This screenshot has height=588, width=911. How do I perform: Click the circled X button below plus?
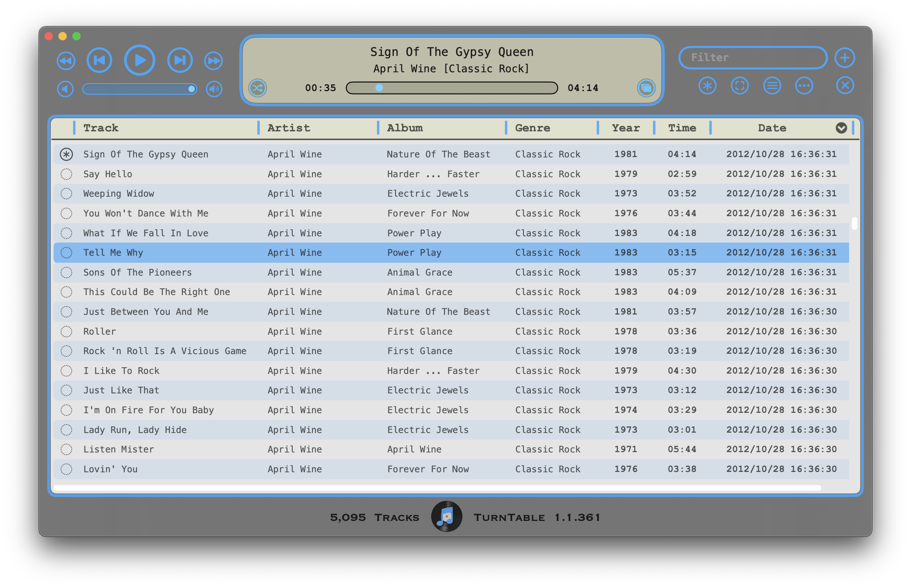coord(845,85)
